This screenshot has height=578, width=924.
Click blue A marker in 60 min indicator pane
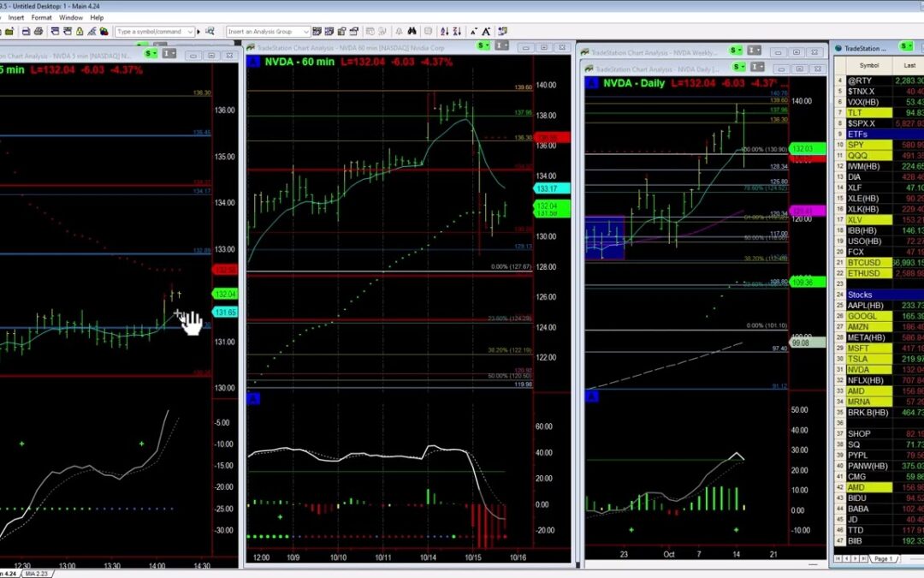(252, 399)
